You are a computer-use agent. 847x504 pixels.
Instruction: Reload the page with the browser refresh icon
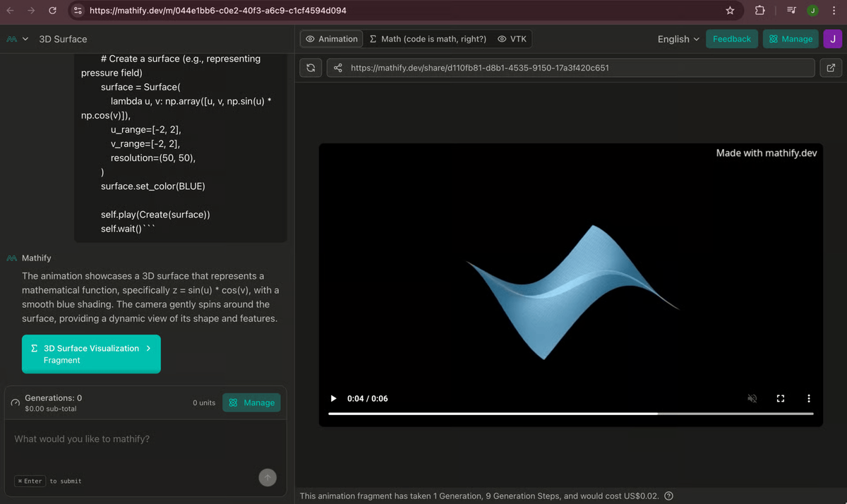click(x=52, y=11)
